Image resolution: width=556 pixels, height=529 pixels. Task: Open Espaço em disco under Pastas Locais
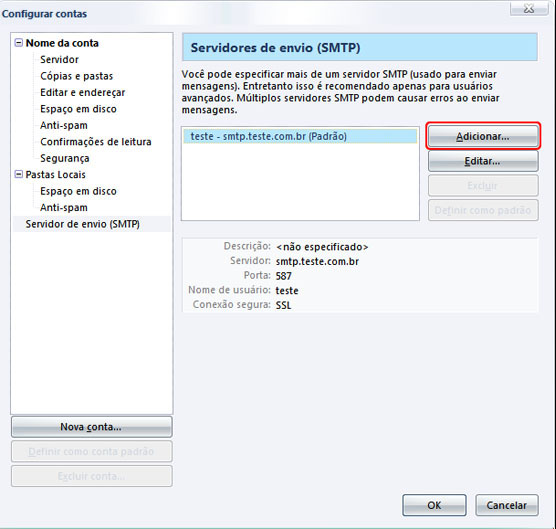78,191
